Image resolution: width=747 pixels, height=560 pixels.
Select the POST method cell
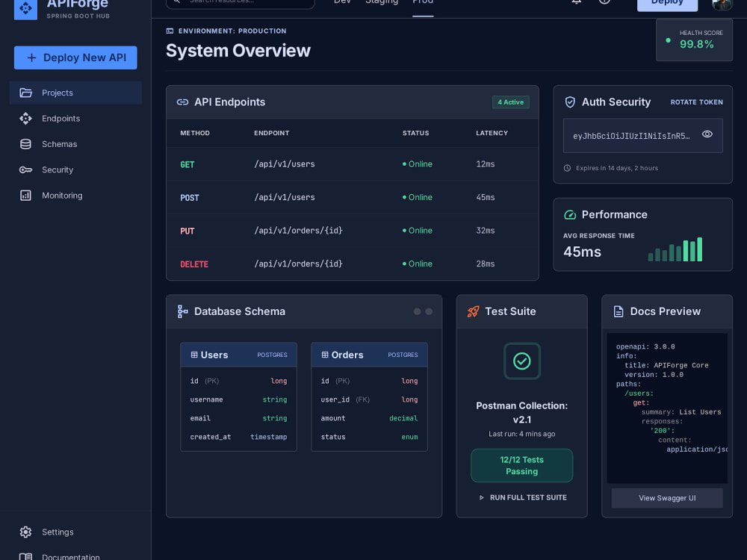tap(190, 198)
